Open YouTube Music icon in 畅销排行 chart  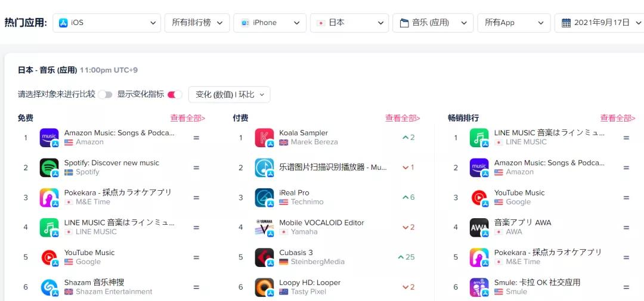click(479, 197)
